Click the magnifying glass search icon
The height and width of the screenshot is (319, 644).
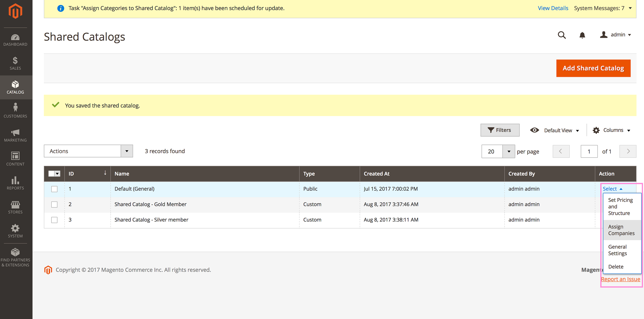click(561, 35)
